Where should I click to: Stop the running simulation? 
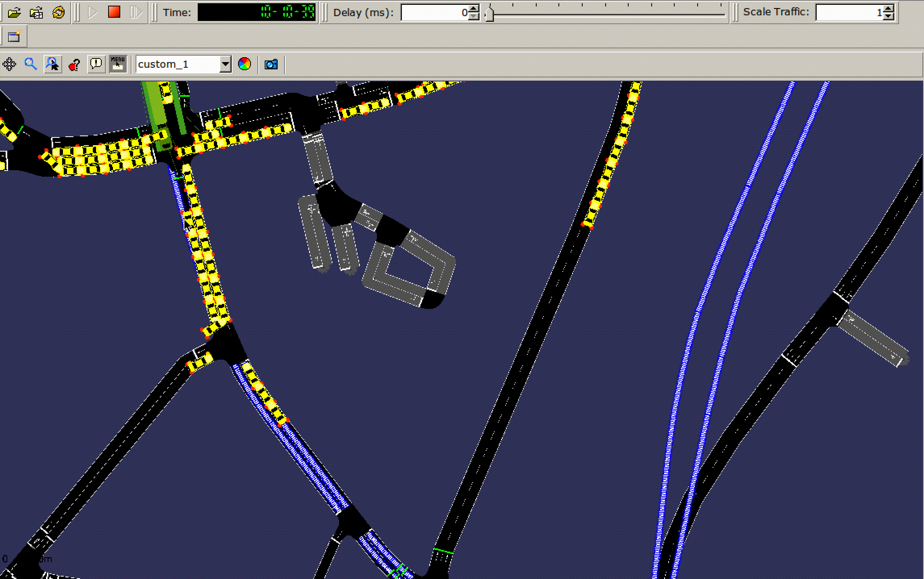point(114,12)
